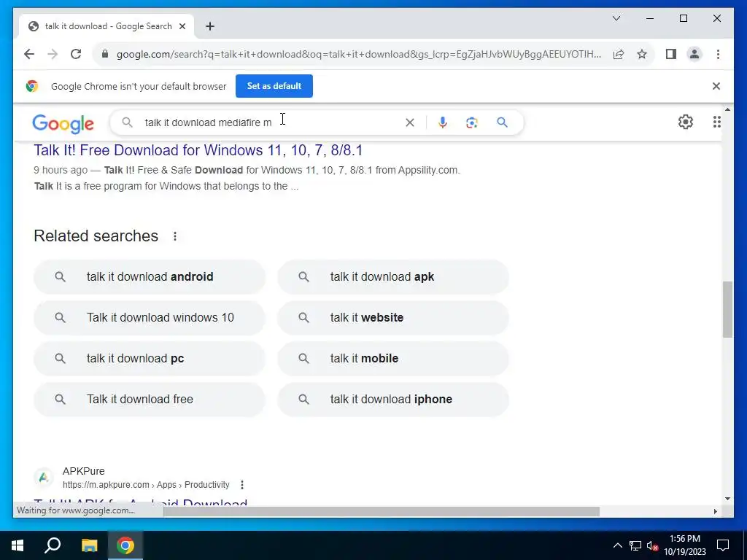The height and width of the screenshot is (560, 747).
Task: Clear the search box with the X
Action: pos(410,122)
